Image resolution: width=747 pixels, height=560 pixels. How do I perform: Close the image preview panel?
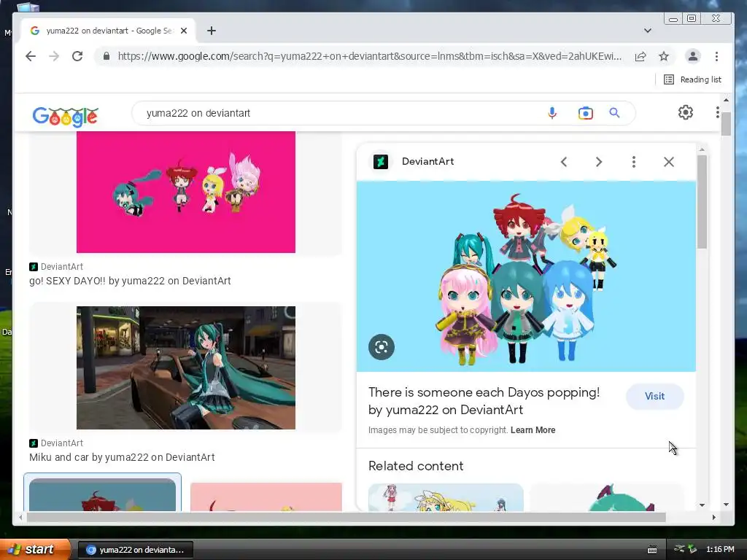click(669, 162)
